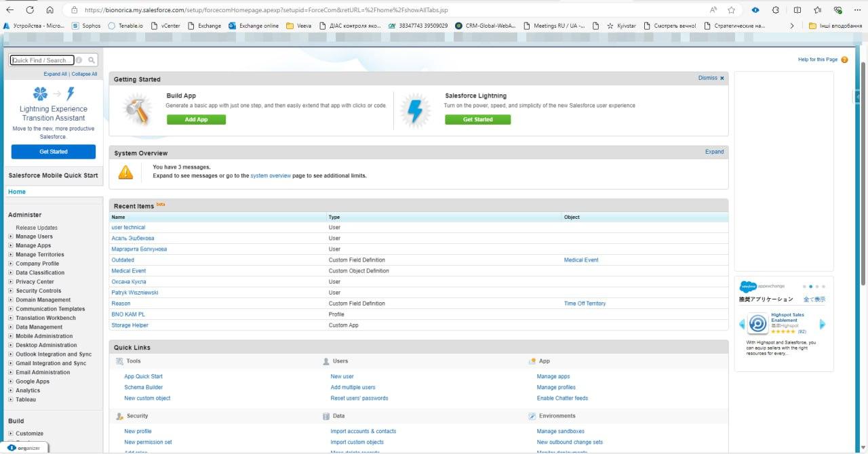The image size is (868, 454).
Task: Open the browser home page icon
Action: (50, 10)
